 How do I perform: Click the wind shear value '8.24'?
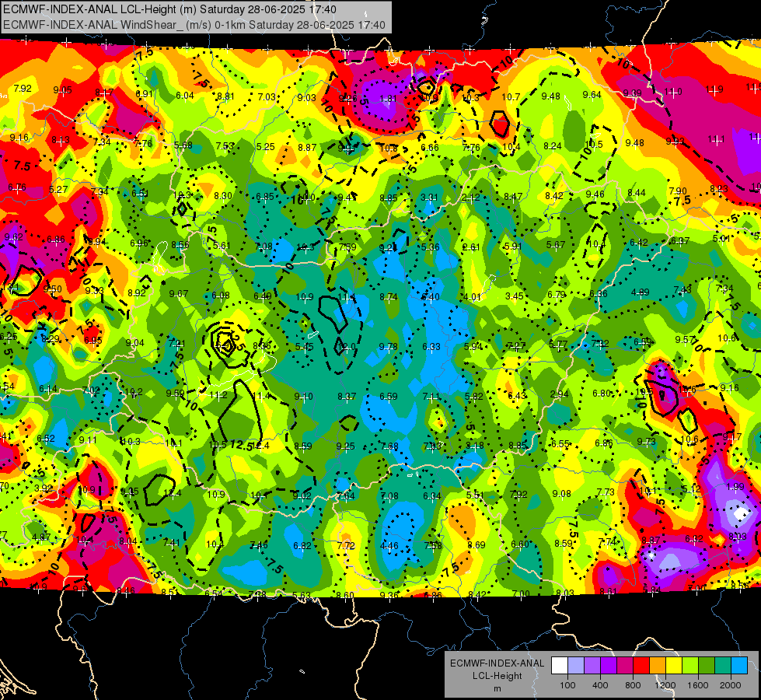coord(553,145)
